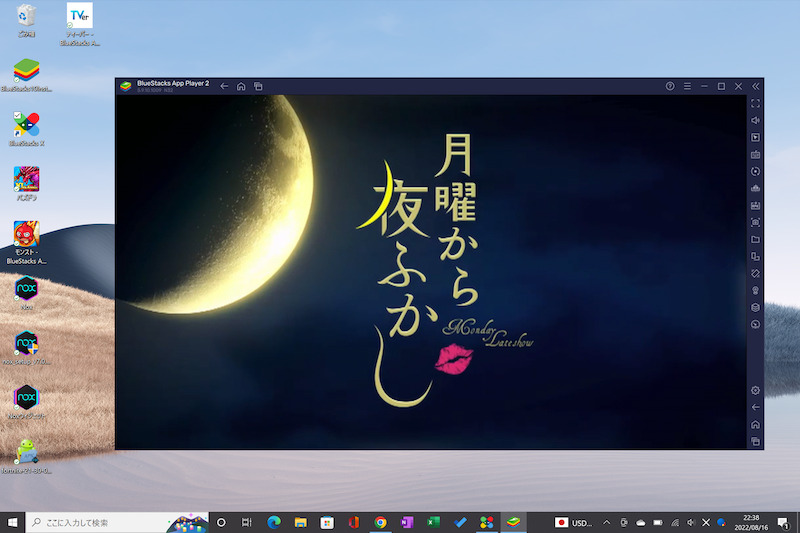Open multi-instance manager in sidebar
This screenshot has width=800, height=533.
[756, 307]
